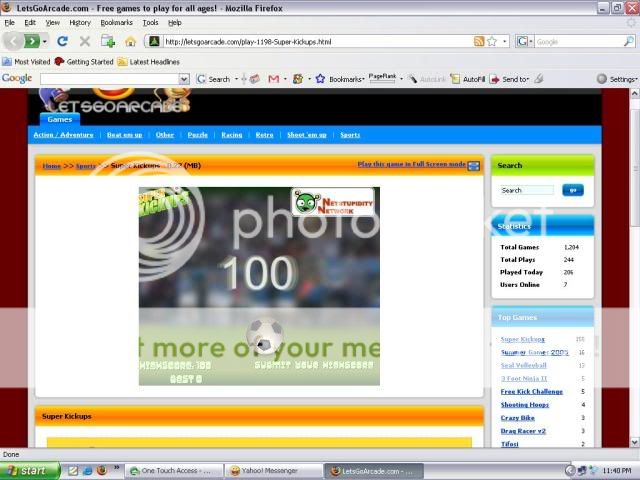
Task: Open the Help menu
Action: click(x=175, y=23)
